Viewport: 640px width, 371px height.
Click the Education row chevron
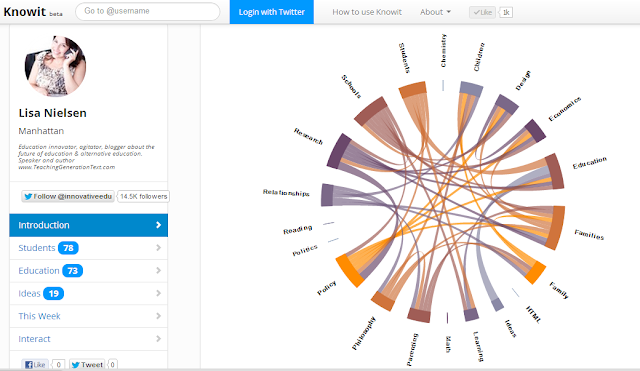[x=158, y=271]
